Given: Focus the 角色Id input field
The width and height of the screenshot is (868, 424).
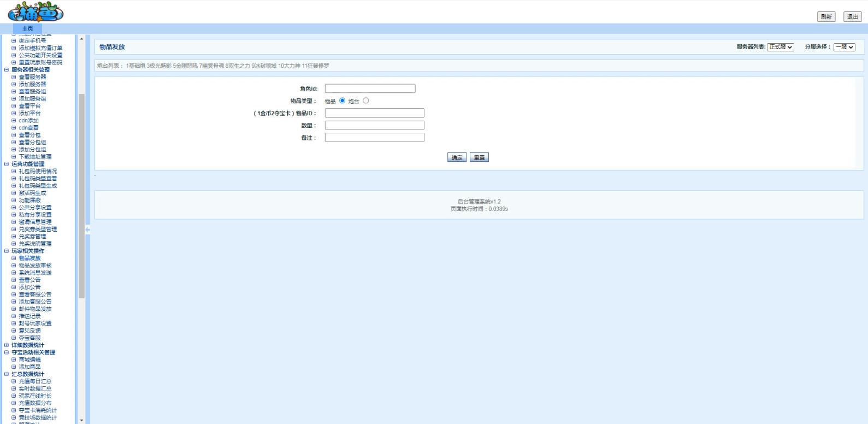Looking at the screenshot, I should [x=370, y=89].
